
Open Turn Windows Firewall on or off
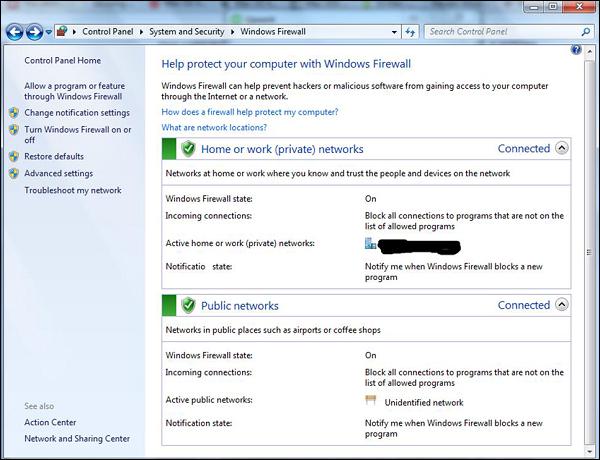click(x=78, y=135)
